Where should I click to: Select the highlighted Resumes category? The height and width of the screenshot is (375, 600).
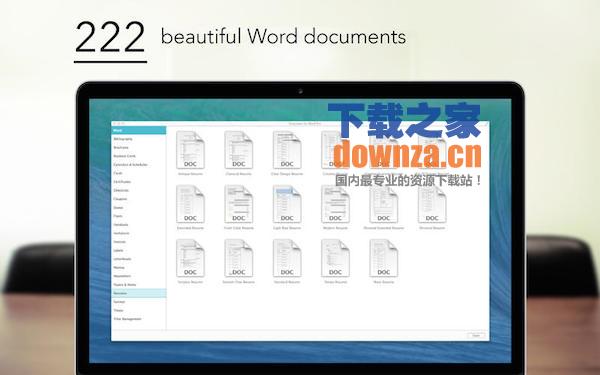click(x=139, y=293)
